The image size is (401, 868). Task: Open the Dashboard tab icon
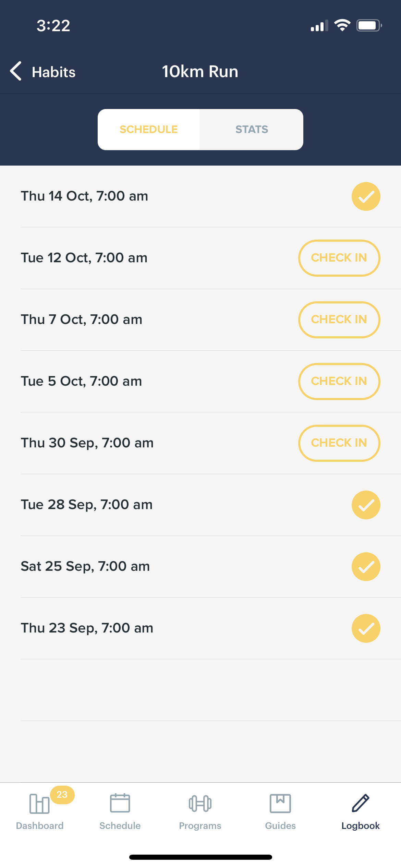click(39, 804)
